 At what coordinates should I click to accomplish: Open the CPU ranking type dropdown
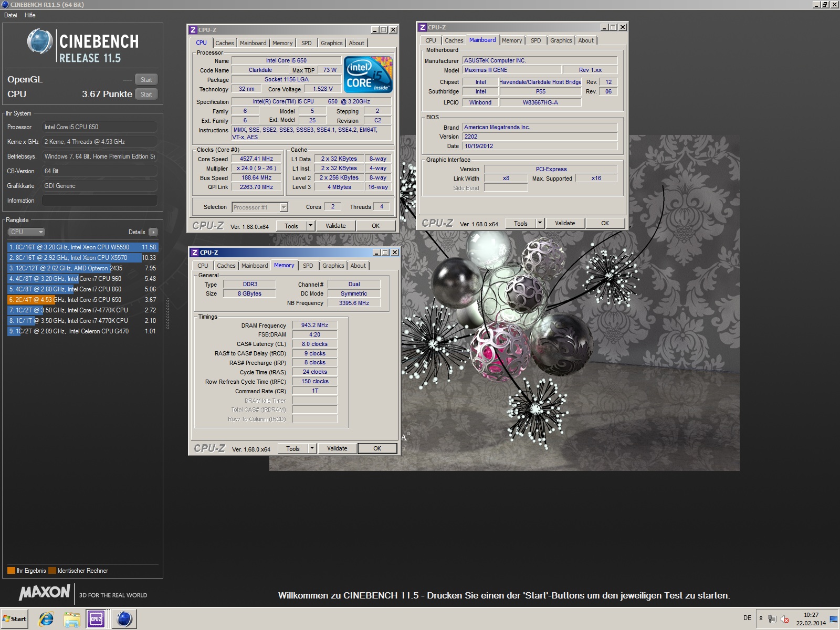26,232
